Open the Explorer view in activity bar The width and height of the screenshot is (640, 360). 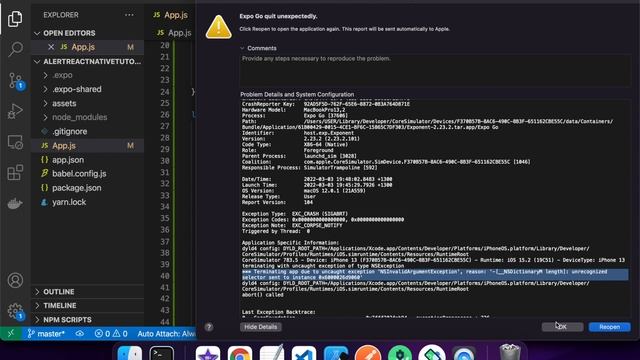pos(15,19)
